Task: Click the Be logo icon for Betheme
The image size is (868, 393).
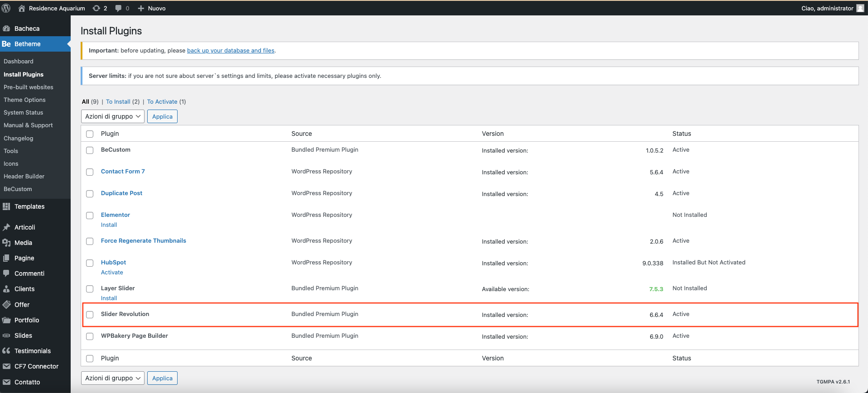Action: 6,44
